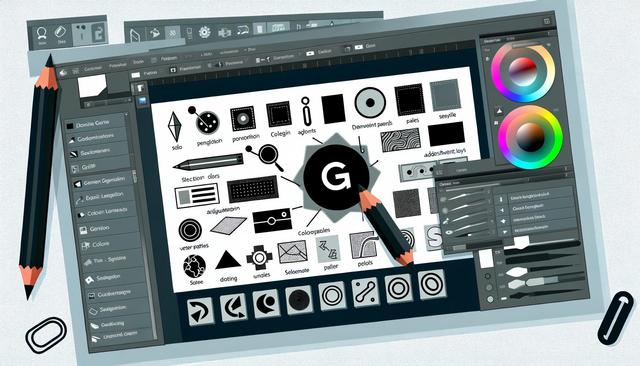Toggle the eye visibility icon in brush panel
The image size is (640, 366).
click(x=449, y=233)
